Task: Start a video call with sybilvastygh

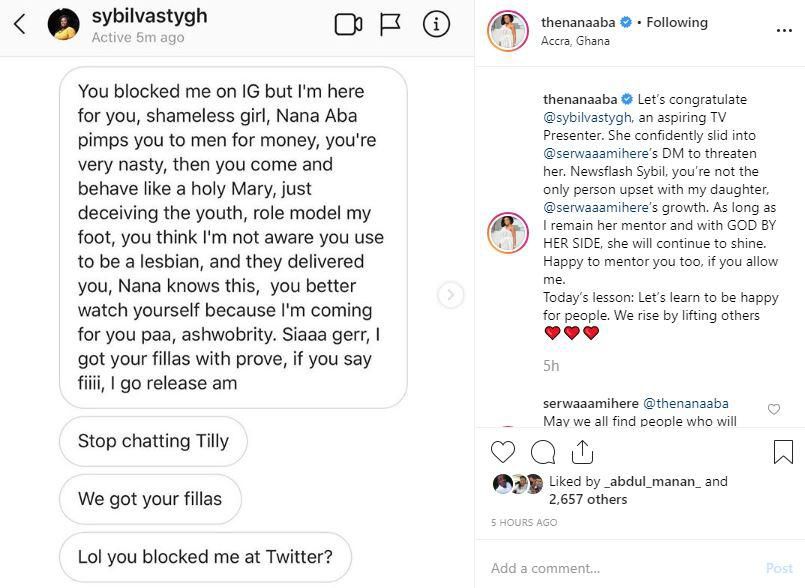Action: pos(348,25)
